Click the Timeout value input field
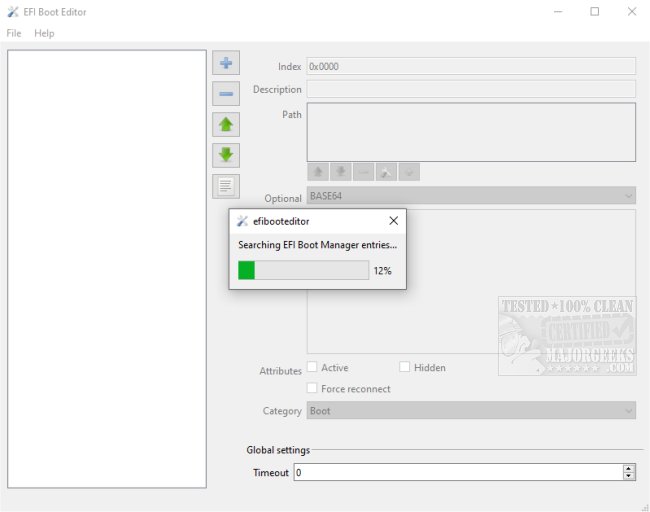 point(457,472)
